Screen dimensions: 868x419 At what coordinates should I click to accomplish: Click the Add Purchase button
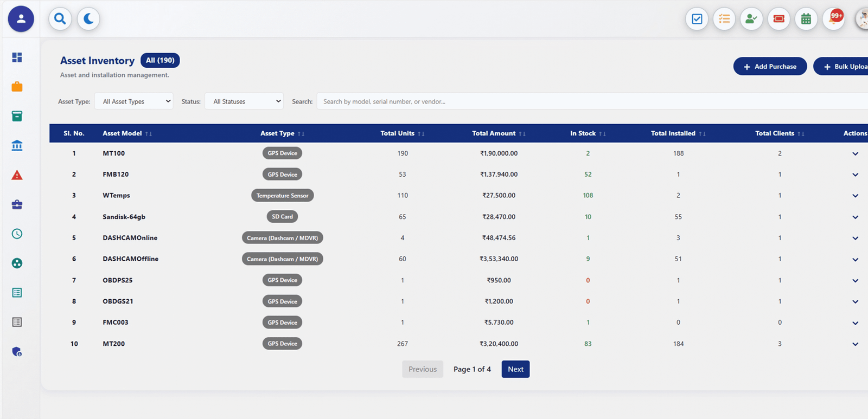tap(770, 67)
